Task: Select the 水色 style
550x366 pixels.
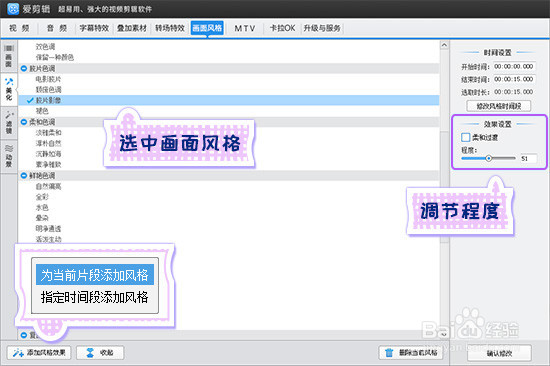Action: click(42, 207)
